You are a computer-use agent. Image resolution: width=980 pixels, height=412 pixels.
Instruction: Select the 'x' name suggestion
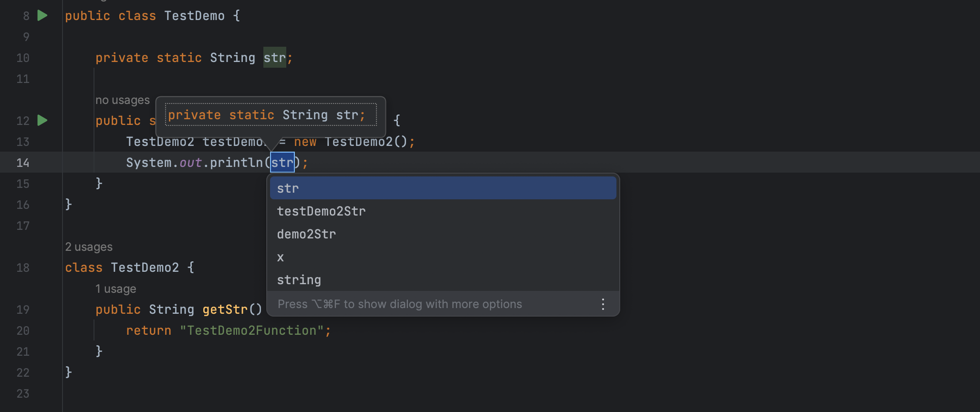(281, 257)
